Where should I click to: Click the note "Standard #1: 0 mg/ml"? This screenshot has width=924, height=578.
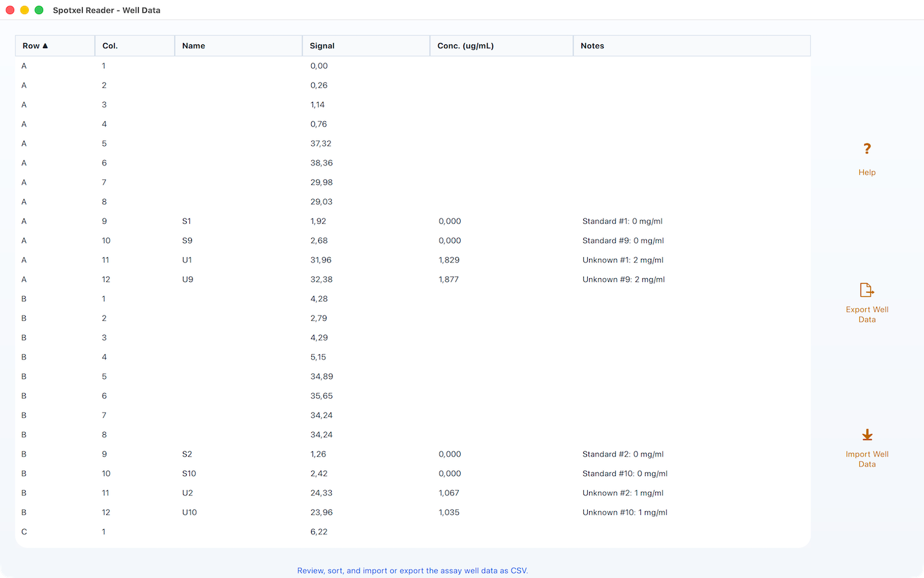[x=622, y=221]
